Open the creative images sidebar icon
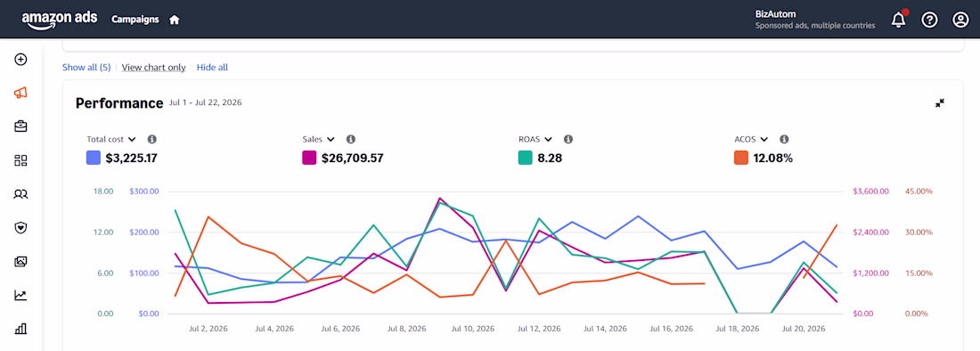Viewport: 980px width, 351px height. pos(20,262)
